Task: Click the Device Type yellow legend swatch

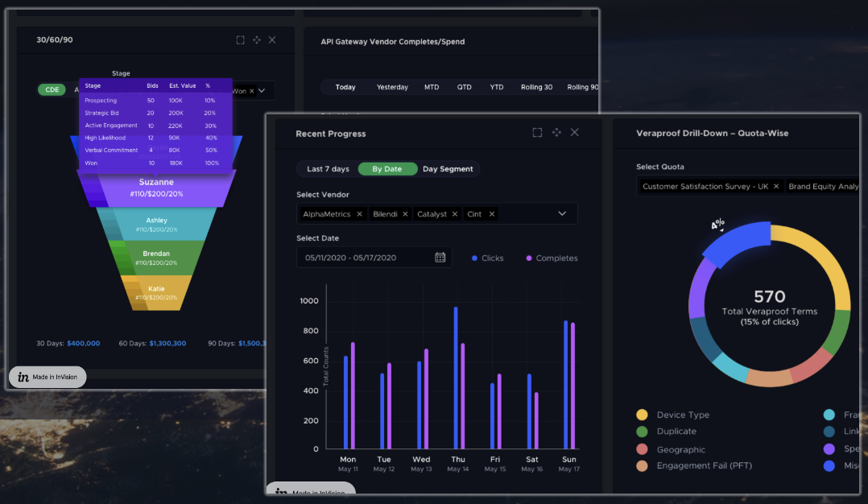Action: 643,415
